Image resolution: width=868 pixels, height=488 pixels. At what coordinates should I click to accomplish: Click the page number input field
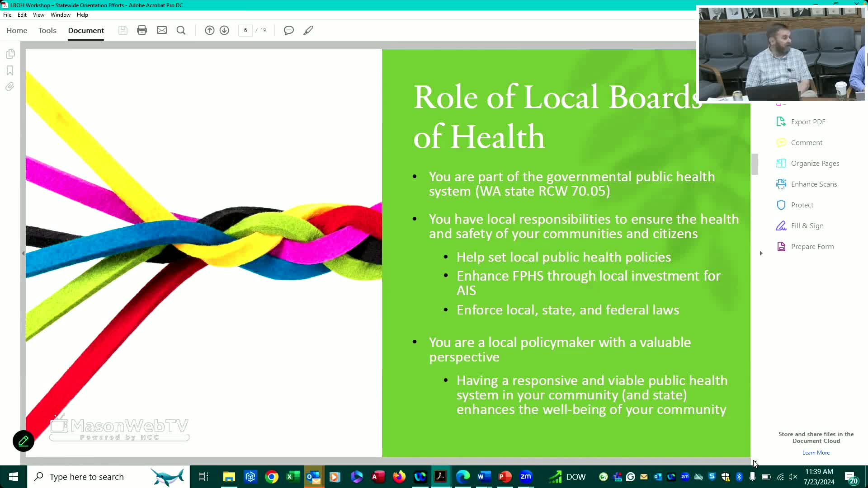tap(245, 30)
